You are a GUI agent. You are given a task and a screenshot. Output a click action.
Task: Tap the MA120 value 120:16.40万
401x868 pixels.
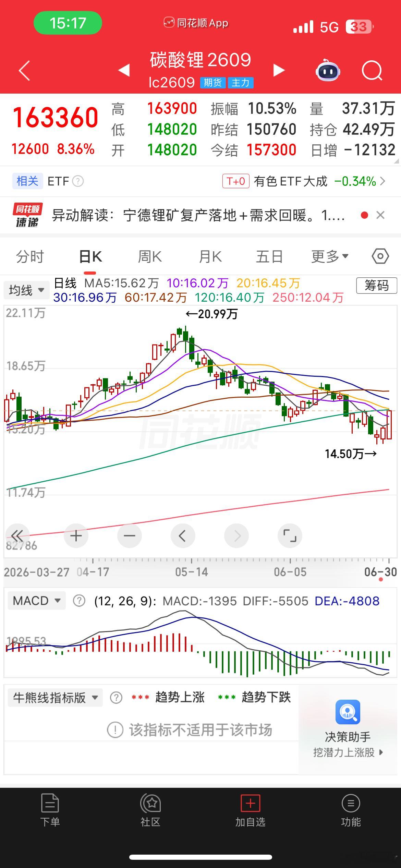pos(230,298)
